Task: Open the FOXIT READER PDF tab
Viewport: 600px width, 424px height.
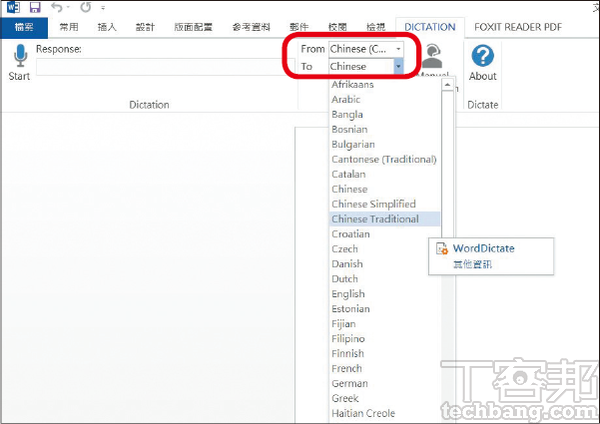Action: [518, 27]
